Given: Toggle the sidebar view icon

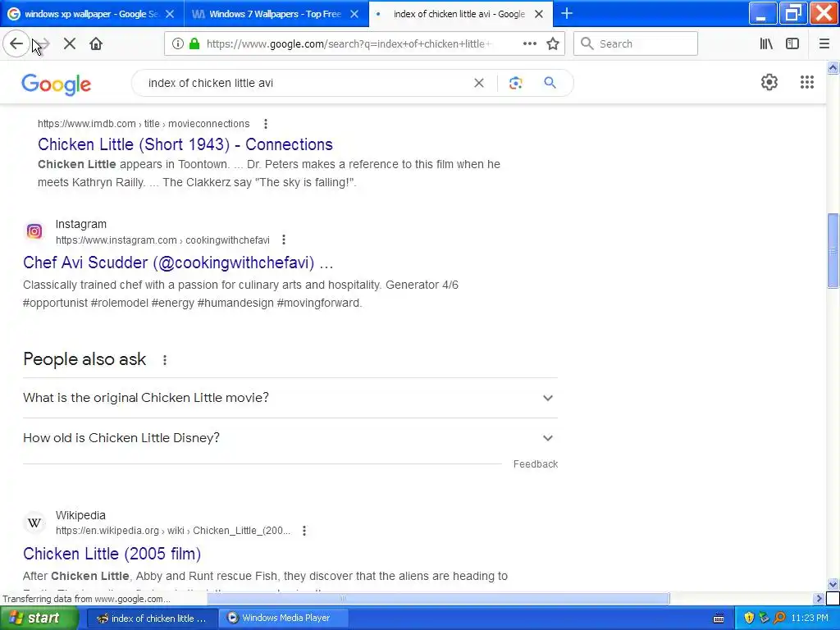Looking at the screenshot, I should (x=792, y=44).
